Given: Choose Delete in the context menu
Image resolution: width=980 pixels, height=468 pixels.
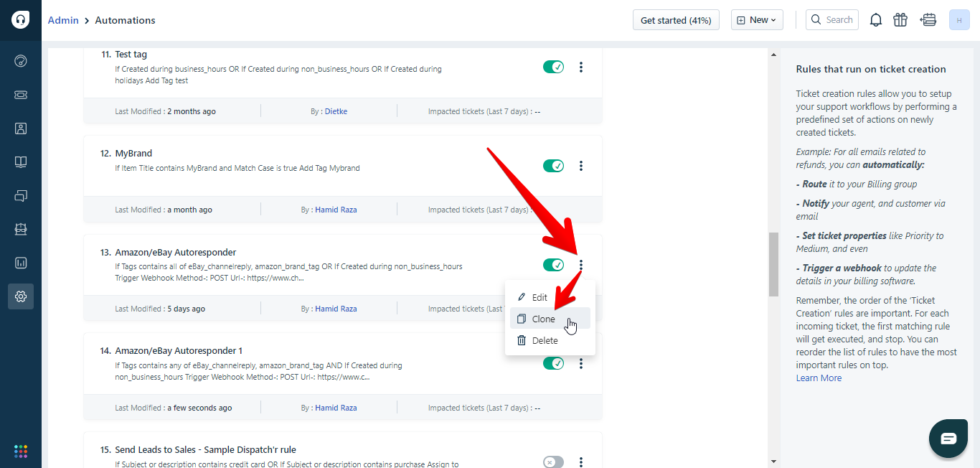Looking at the screenshot, I should point(550,340).
